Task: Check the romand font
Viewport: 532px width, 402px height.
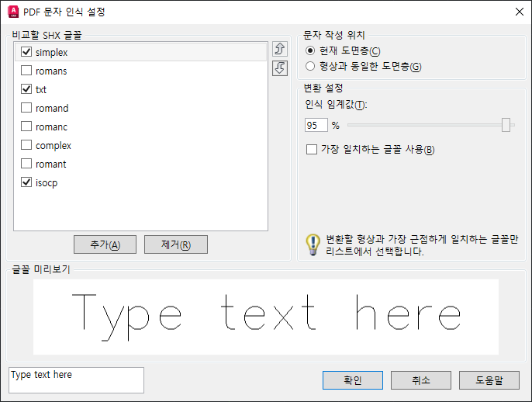Action: pos(26,108)
